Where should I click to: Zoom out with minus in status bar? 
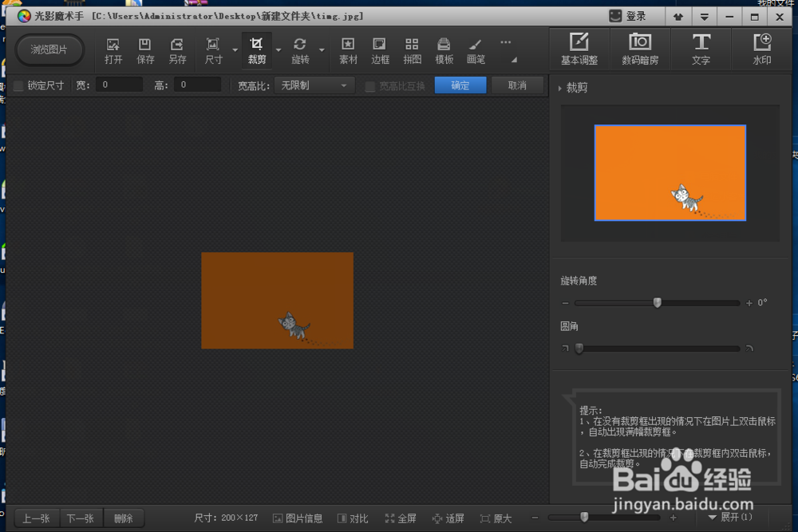click(x=535, y=518)
